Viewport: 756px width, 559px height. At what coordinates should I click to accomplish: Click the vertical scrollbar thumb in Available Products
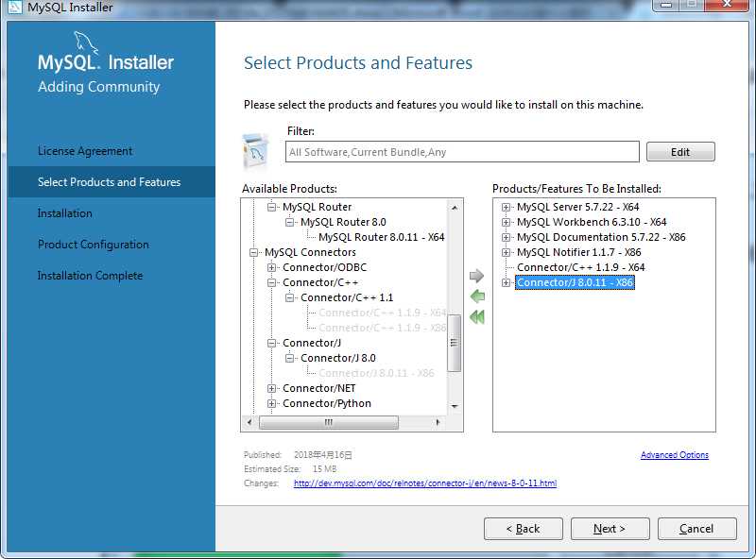454,343
